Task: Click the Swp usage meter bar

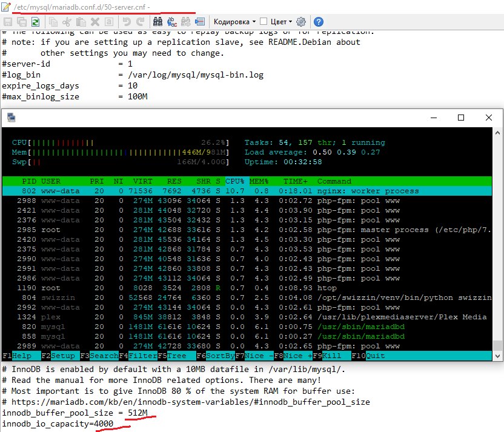Action: coord(121,162)
